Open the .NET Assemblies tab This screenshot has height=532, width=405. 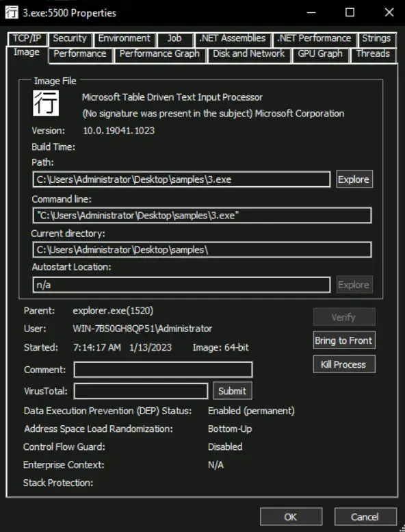233,38
